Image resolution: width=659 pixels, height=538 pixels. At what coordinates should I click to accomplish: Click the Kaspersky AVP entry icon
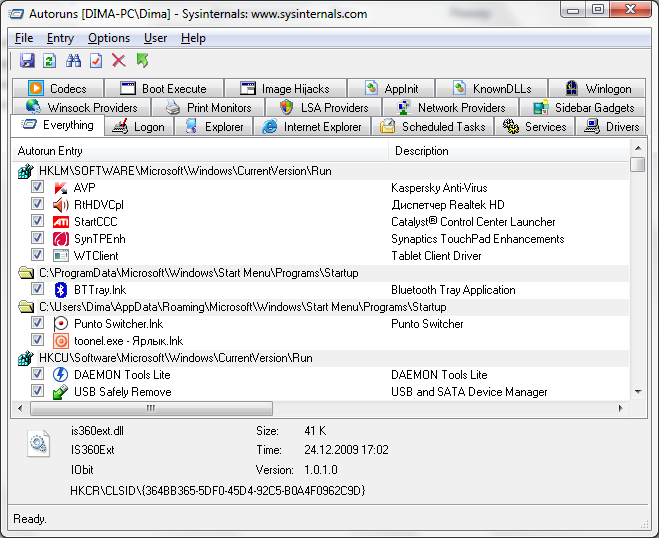coord(61,188)
